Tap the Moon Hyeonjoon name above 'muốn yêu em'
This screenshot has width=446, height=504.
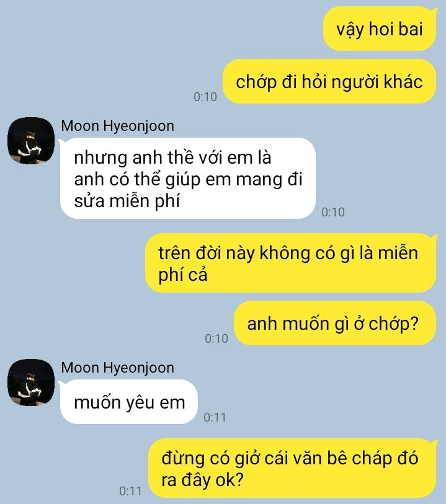(x=118, y=368)
